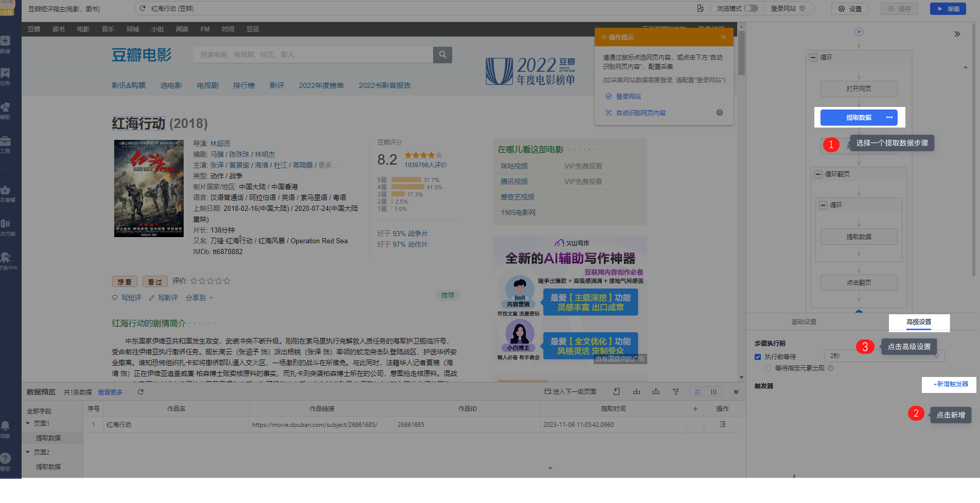The width and height of the screenshot is (980, 503).
Task: Click the action icon in the 操作 column row 1
Action: coord(722,424)
